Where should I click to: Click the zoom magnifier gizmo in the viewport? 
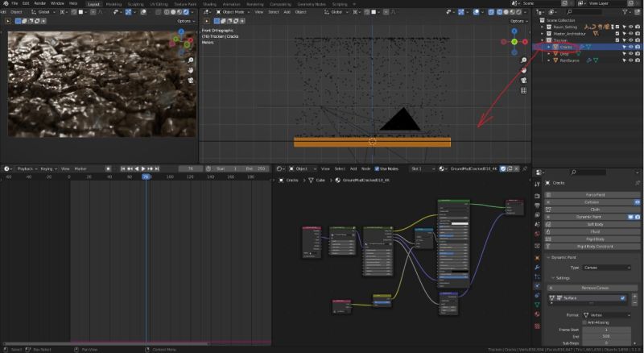(524, 60)
